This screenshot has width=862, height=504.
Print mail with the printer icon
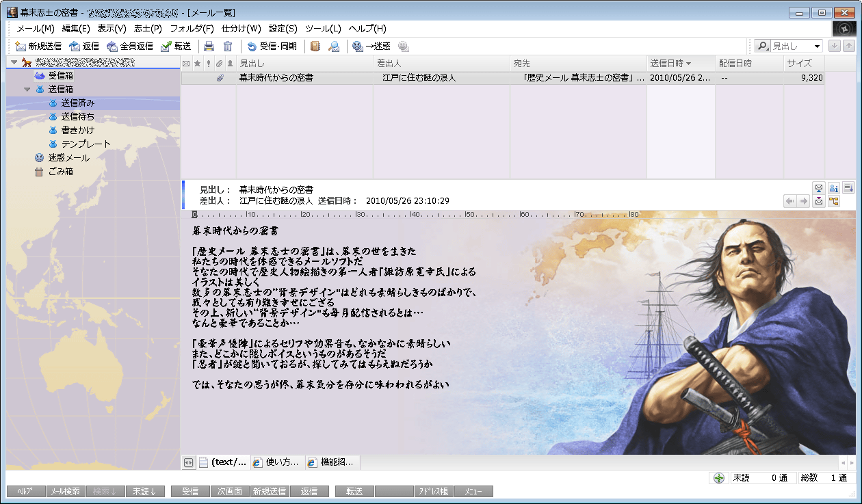pos(209,47)
